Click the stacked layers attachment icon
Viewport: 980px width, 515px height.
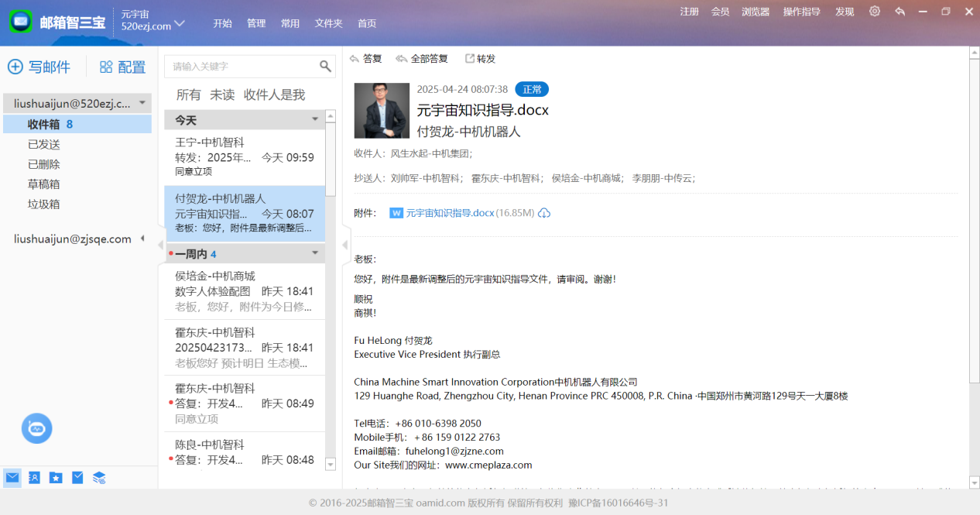point(99,478)
